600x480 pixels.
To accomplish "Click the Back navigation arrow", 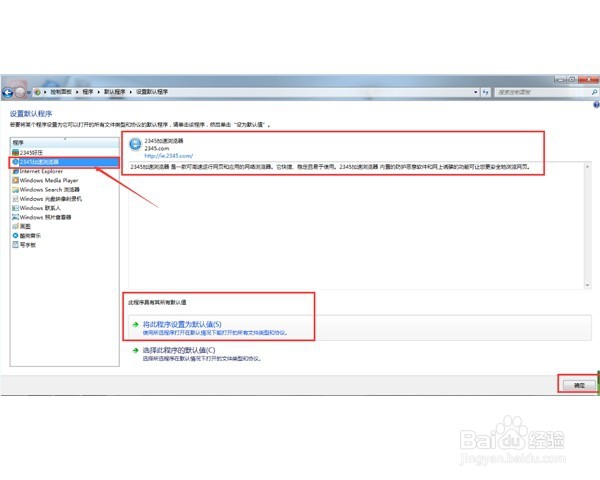I will point(8,92).
